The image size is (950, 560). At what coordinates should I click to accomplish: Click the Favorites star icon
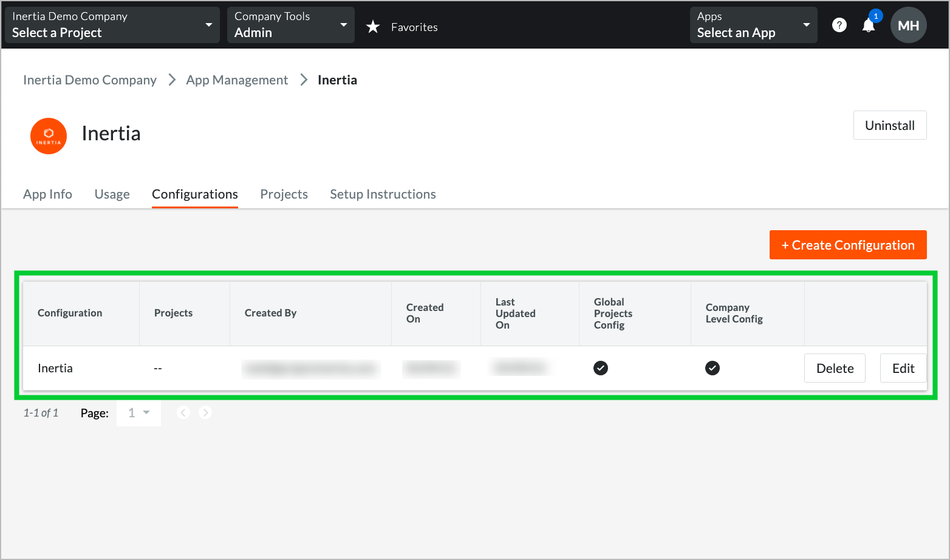coord(373,27)
